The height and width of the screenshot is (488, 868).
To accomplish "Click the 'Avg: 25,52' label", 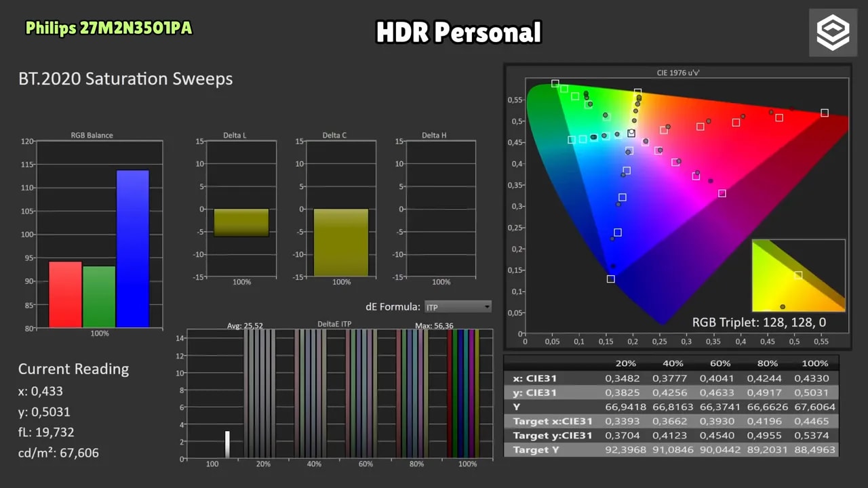I will click(x=244, y=326).
